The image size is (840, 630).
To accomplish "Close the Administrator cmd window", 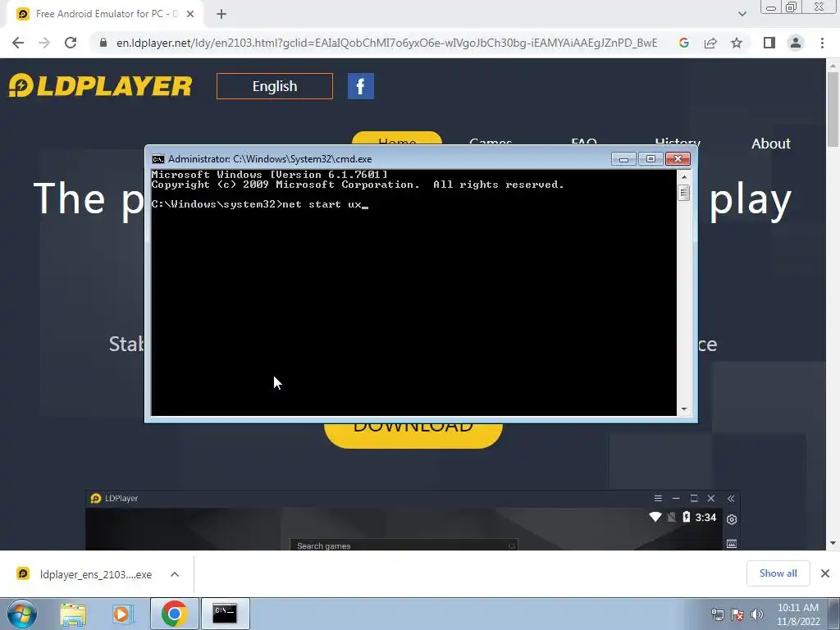I will click(678, 159).
